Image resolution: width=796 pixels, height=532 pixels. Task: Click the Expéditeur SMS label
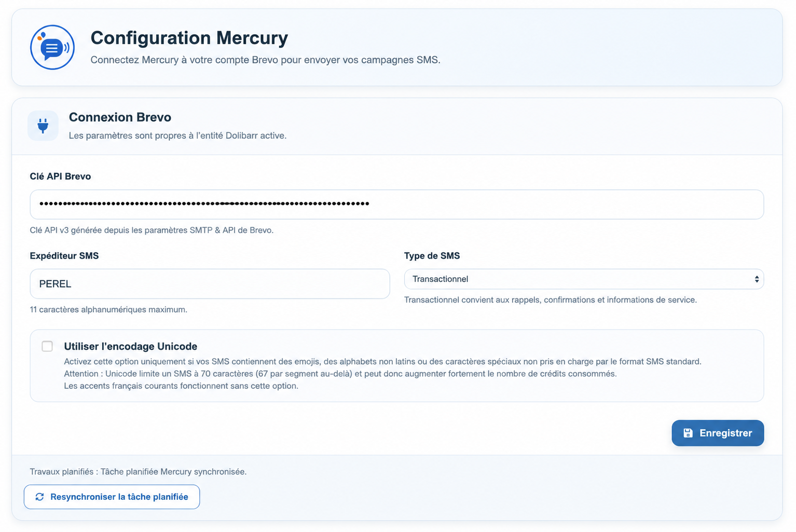pyautogui.click(x=64, y=256)
